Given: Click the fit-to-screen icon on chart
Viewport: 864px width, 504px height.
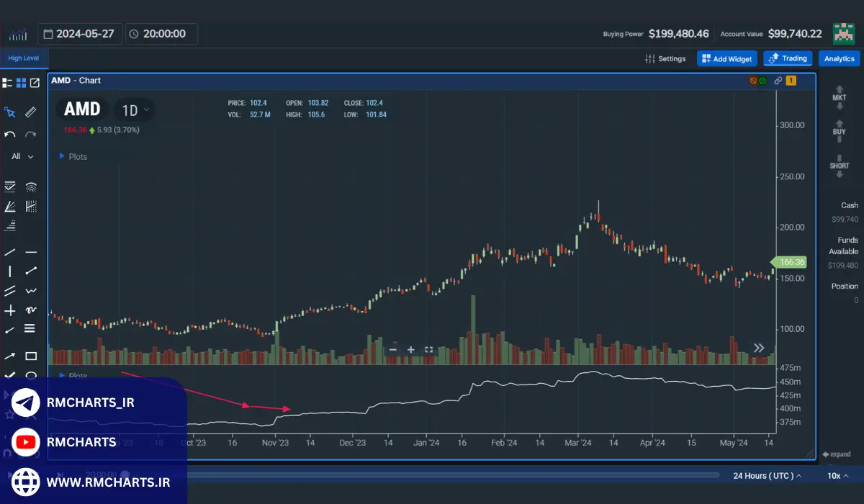Looking at the screenshot, I should (428, 350).
